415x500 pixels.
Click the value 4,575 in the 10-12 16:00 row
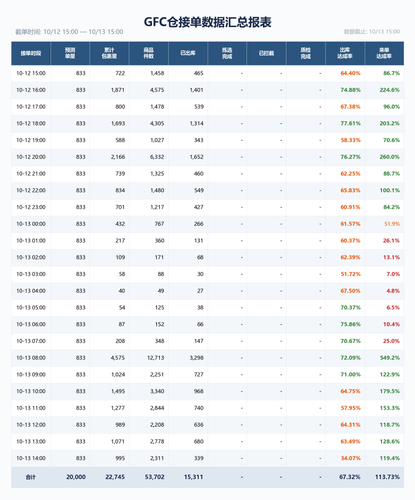click(x=157, y=90)
